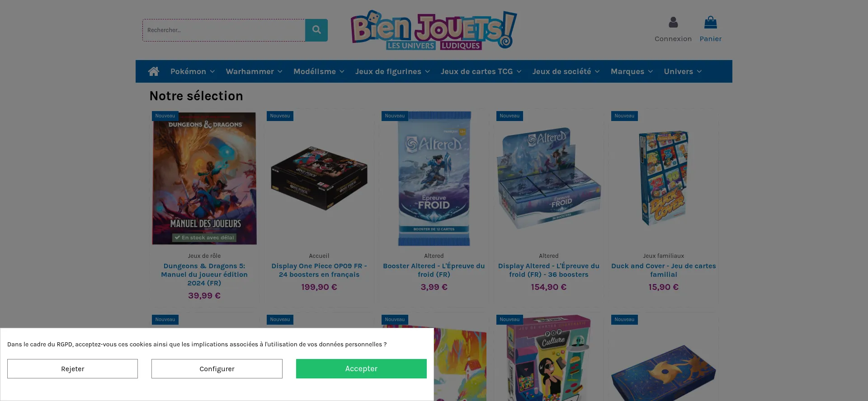Click the En stock avec délai label
Image resolution: width=868 pixels, height=401 pixels.
(x=204, y=238)
